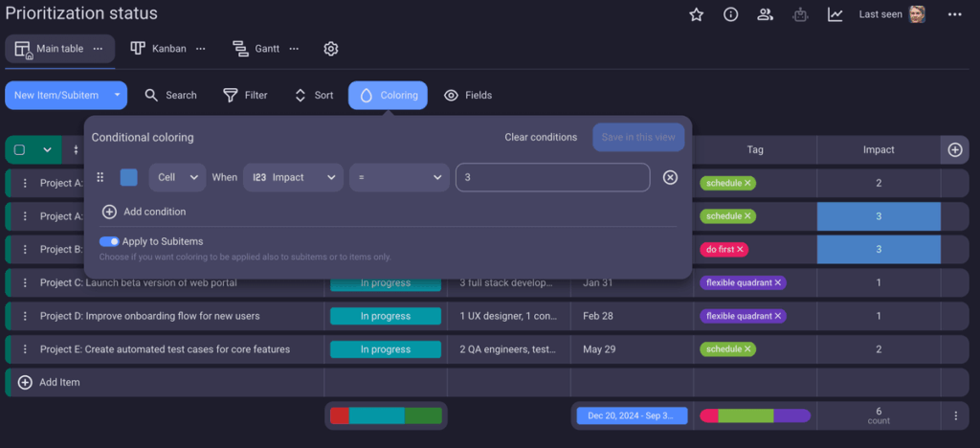Click the blue Impact cell in Project B row
The height and width of the screenshot is (448, 980).
coord(879,249)
